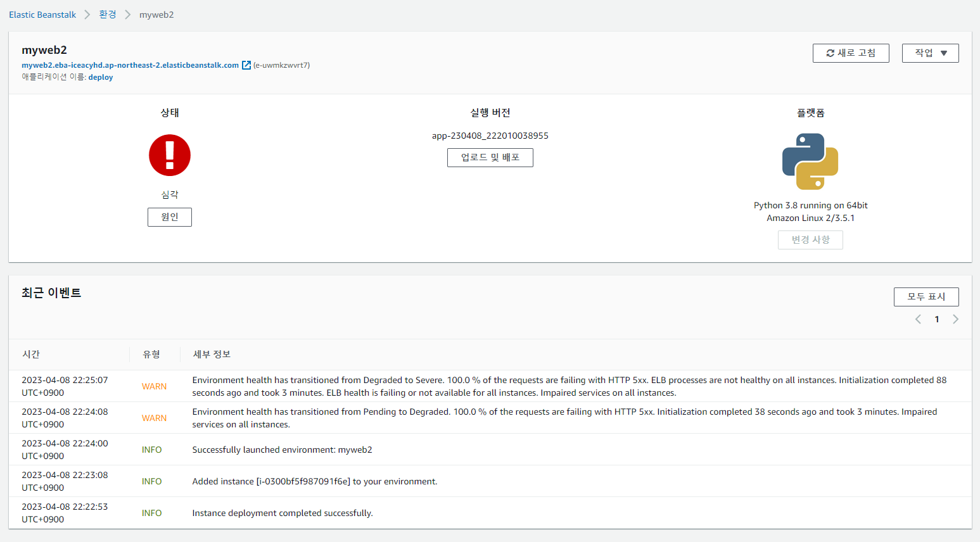Click the 실행 버전 heading
The width and height of the screenshot is (980, 542).
click(490, 113)
